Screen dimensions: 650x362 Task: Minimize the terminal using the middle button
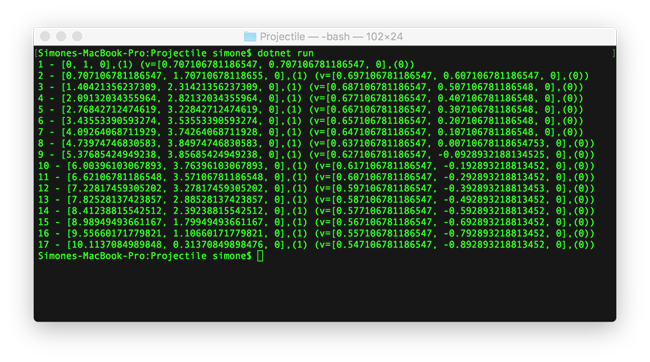click(x=61, y=36)
